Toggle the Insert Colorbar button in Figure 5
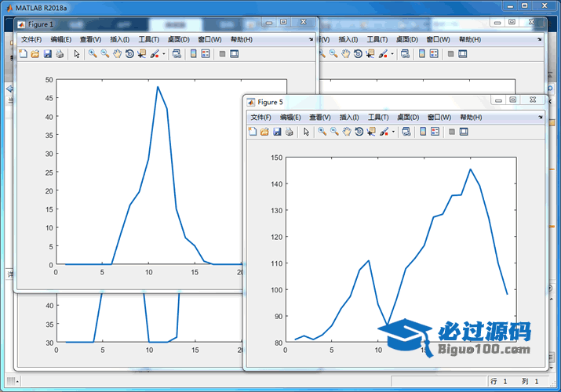 coord(422,132)
